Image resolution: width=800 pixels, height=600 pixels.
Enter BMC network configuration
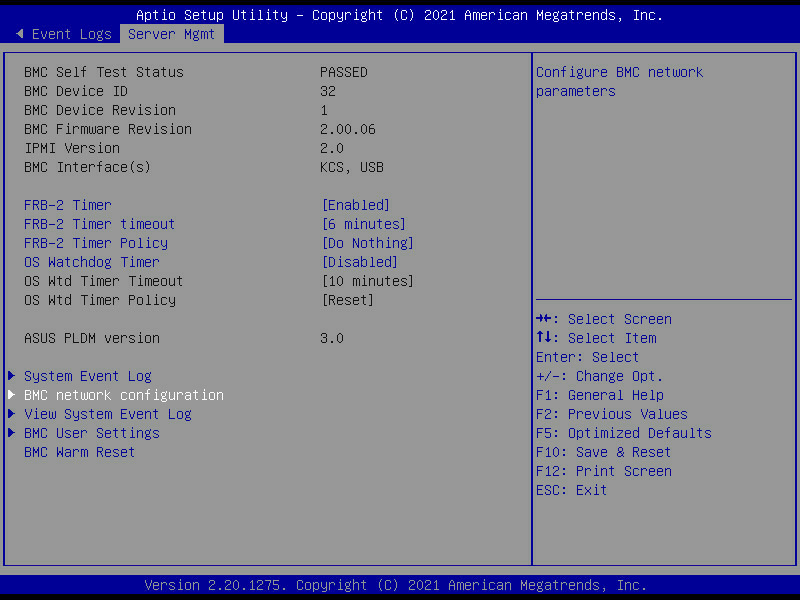(124, 395)
